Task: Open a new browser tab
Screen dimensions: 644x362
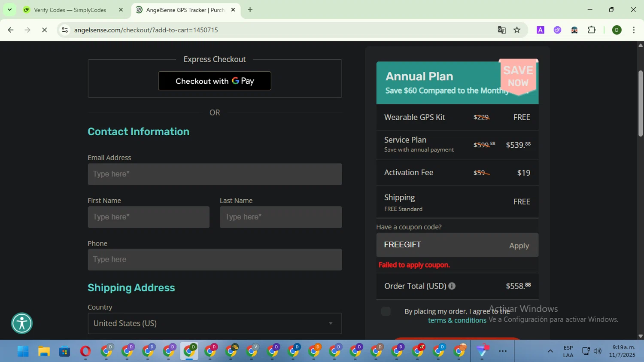Action: point(250,9)
